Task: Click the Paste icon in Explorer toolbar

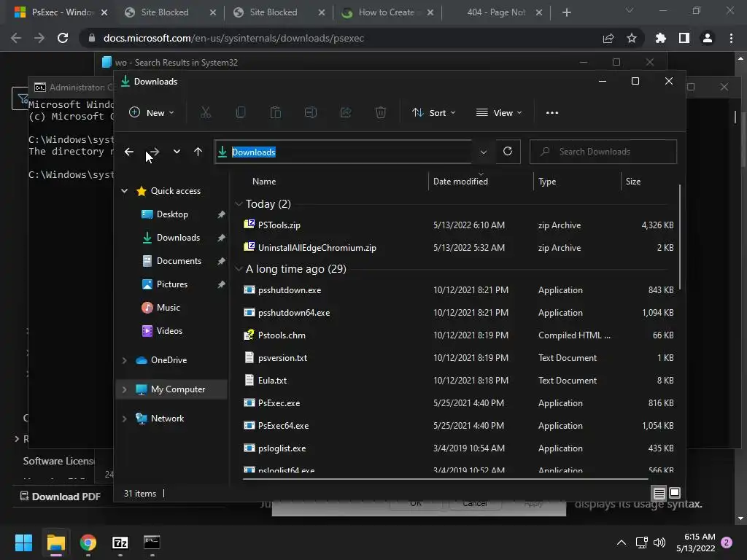Action: coord(275,113)
